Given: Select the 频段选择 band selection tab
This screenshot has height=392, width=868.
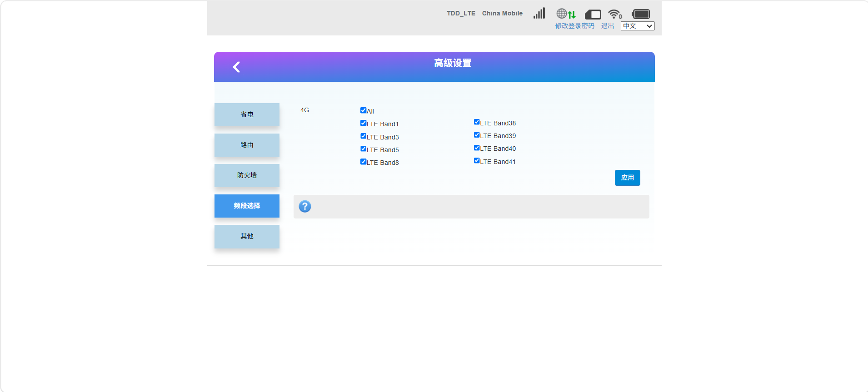Looking at the screenshot, I should [247, 206].
